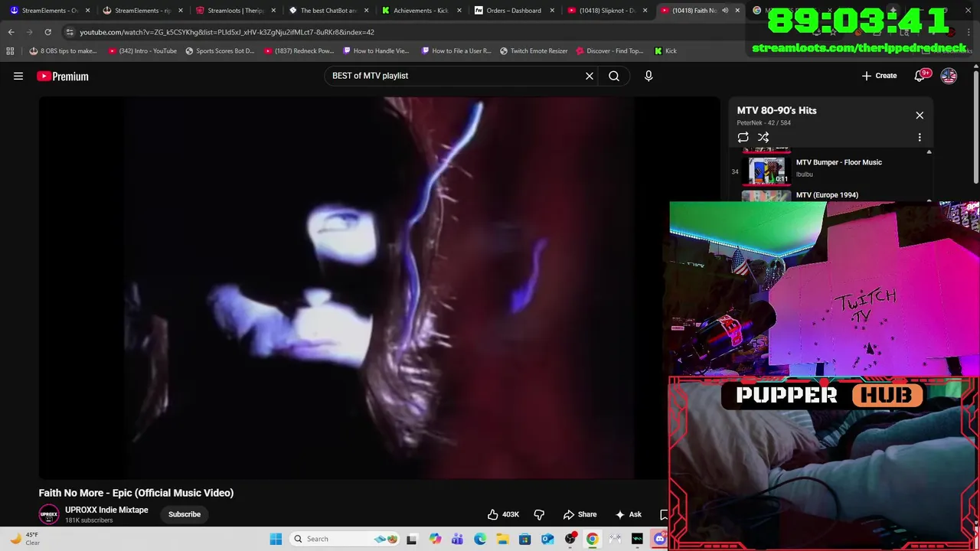Share the video

tap(580, 514)
